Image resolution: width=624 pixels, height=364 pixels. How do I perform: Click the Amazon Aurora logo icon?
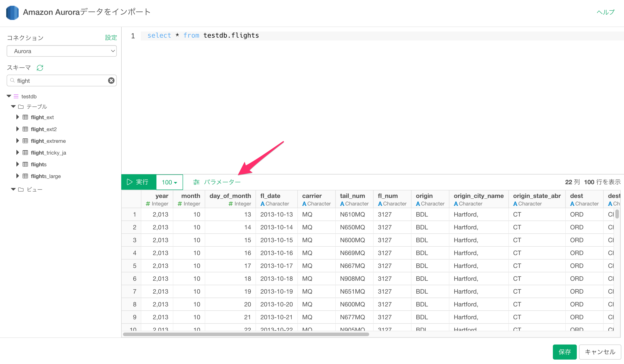coord(12,13)
